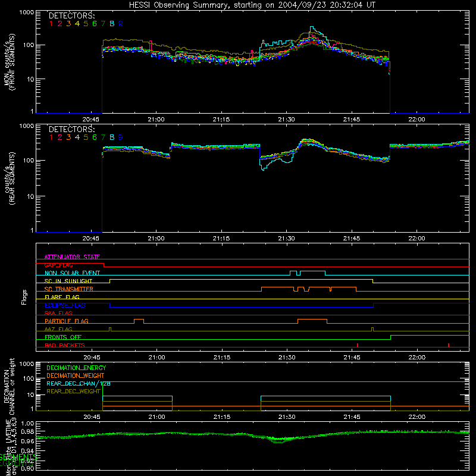Image resolution: width=476 pixels, height=476 pixels.
Task: Click cyan detector 8 in the rear segments legend
Action: (112, 137)
